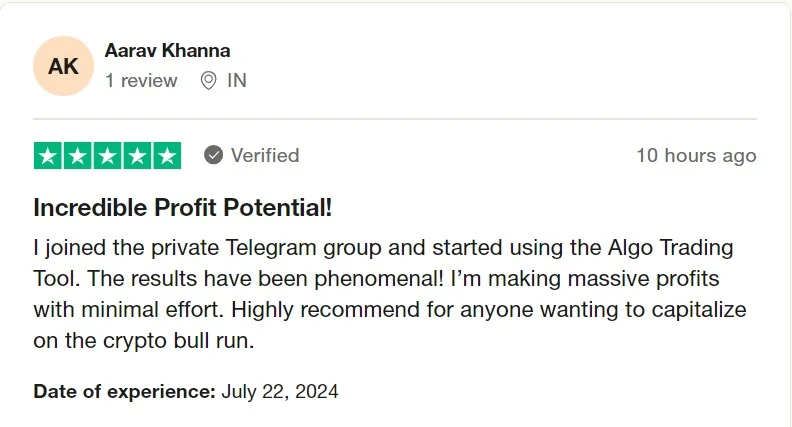Click "crypto bull run" in the review
Screen dimensions: 792x427
point(175,340)
